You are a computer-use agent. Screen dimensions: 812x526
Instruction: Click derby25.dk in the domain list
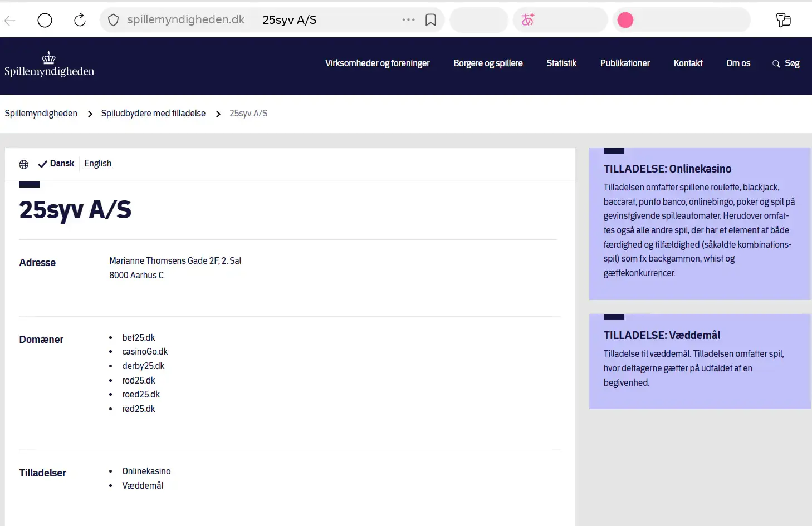[x=143, y=366]
